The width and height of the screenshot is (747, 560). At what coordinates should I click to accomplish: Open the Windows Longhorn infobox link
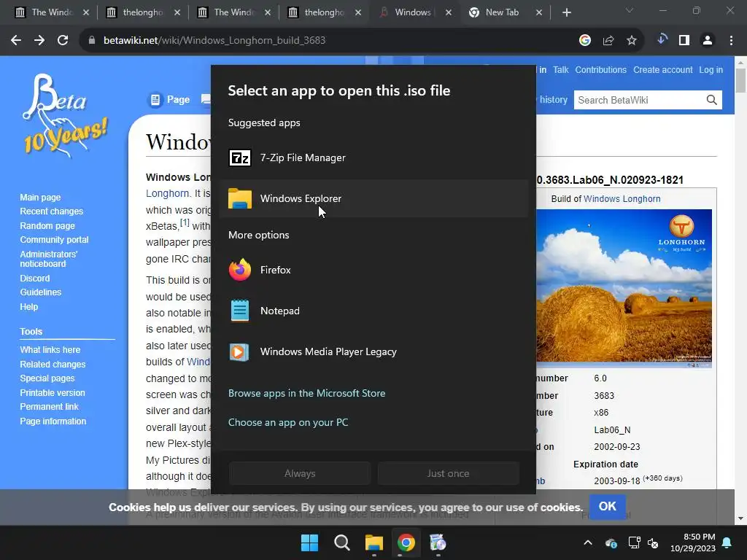622,198
